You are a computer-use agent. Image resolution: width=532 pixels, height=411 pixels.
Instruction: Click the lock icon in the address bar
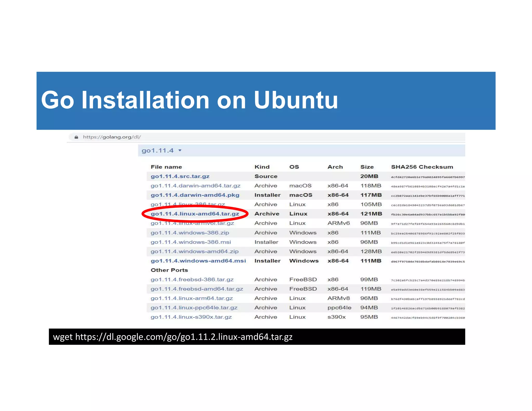pos(76,137)
